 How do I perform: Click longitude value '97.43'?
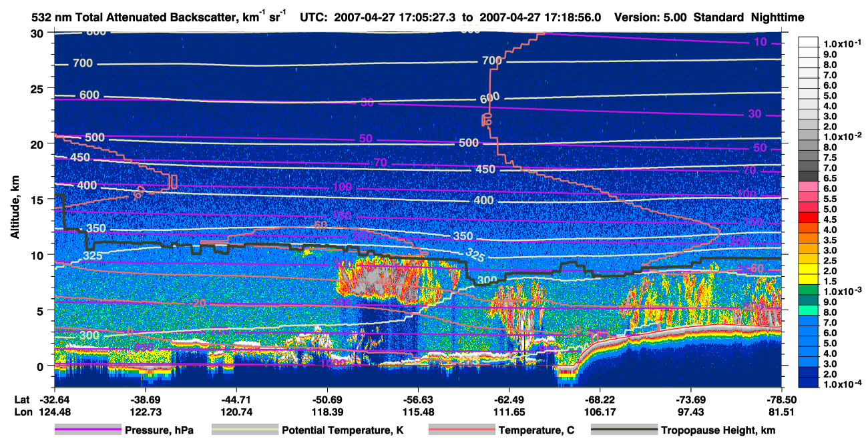point(691,412)
